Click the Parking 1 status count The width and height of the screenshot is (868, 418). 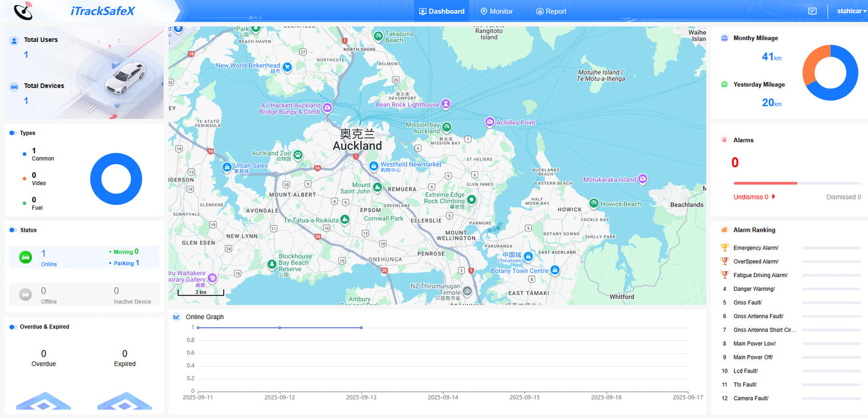point(127,263)
